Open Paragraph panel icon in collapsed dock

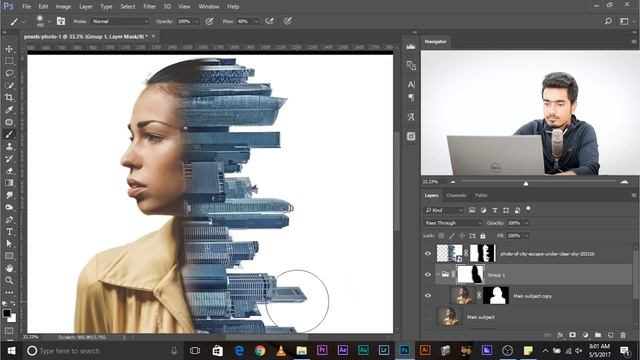click(411, 97)
